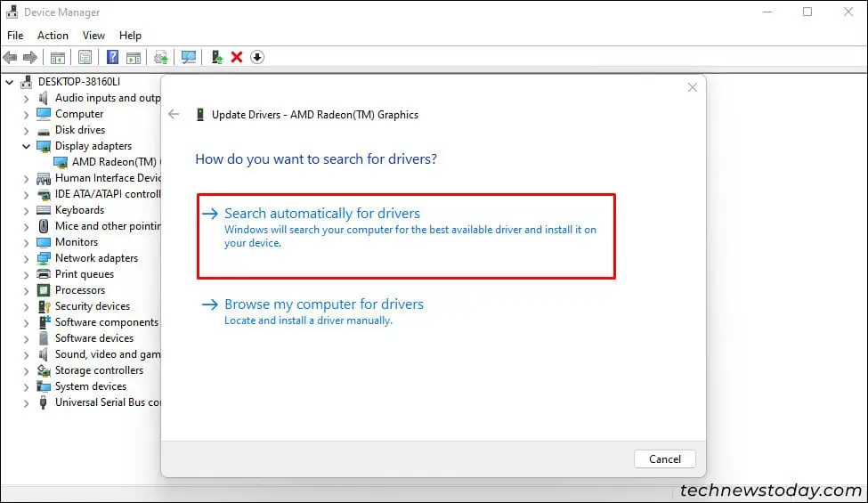Toggle Show/Hide Console Tree toolbar icon

[58, 57]
